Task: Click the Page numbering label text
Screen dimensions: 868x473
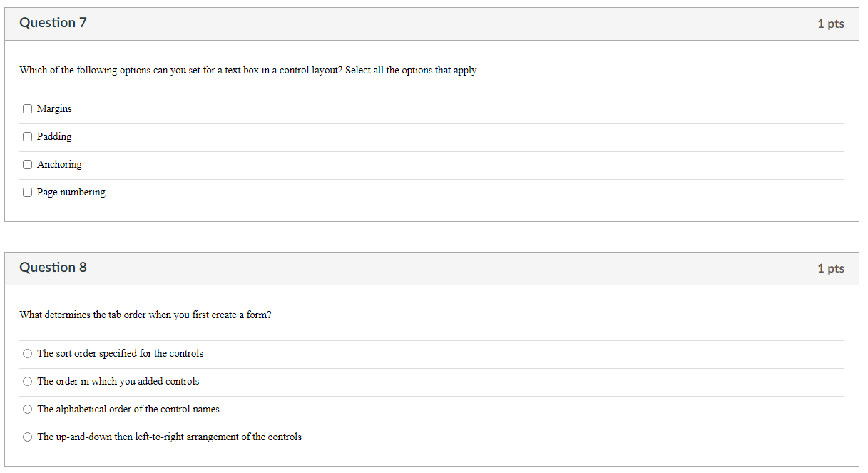Action: pos(71,193)
